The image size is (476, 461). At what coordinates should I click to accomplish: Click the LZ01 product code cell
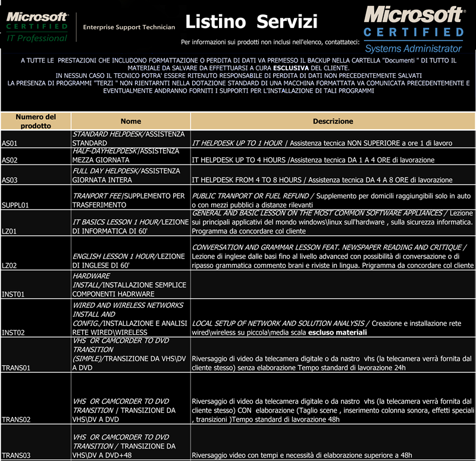[x=36, y=223]
